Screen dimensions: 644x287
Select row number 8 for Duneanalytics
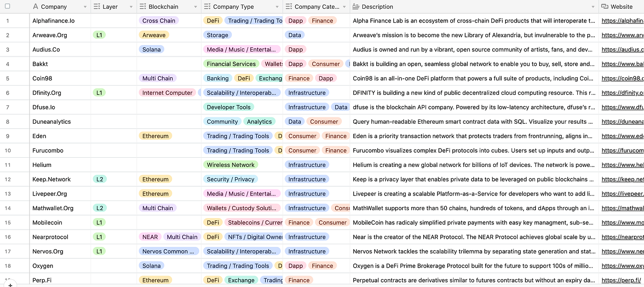coord(7,121)
